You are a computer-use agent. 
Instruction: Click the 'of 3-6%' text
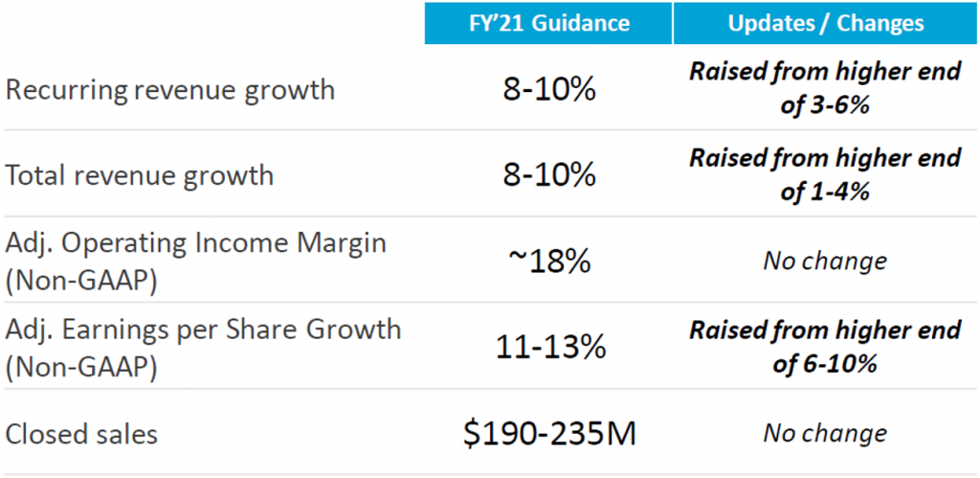click(825, 105)
